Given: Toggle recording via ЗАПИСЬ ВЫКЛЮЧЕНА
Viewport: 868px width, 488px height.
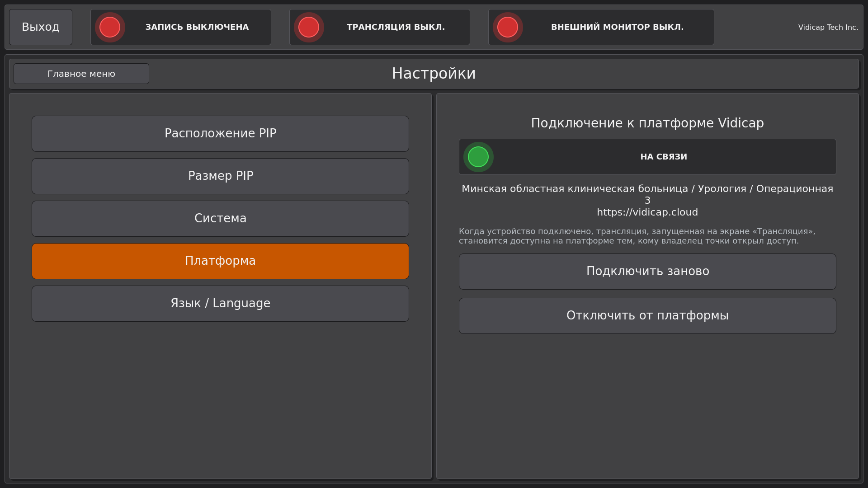Looking at the screenshot, I should tap(181, 27).
